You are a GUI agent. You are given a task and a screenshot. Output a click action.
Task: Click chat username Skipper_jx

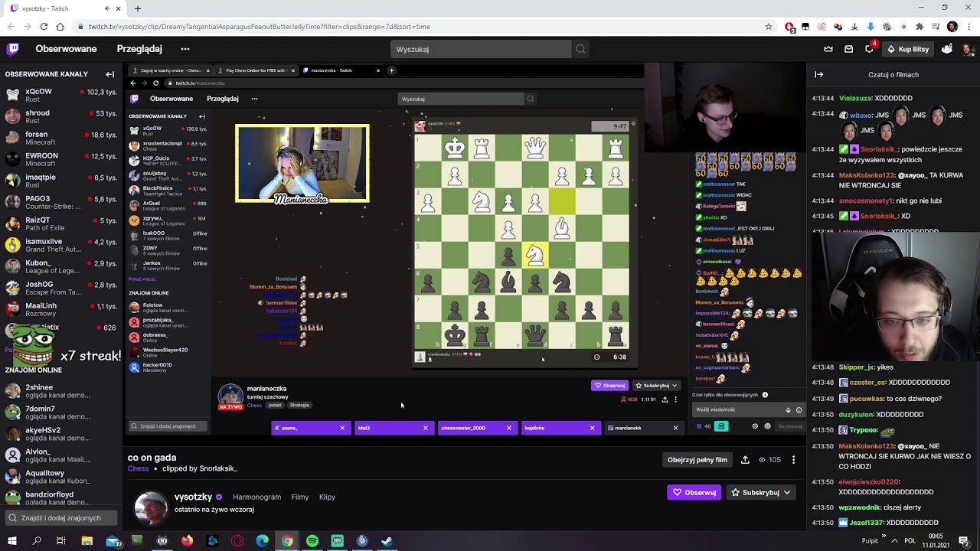[856, 367]
